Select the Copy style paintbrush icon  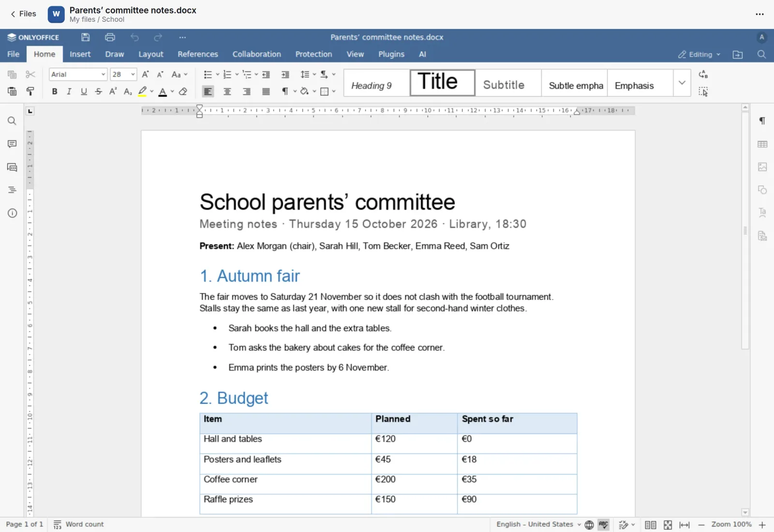pyautogui.click(x=30, y=91)
